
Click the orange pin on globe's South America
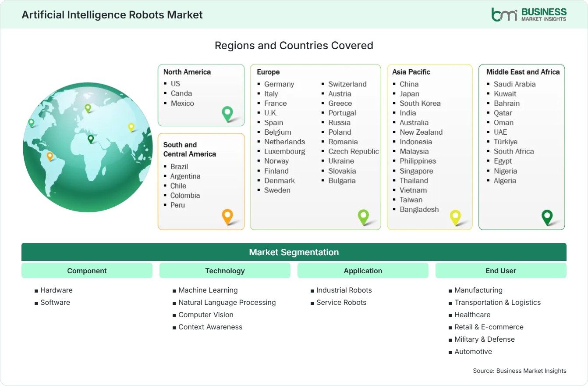click(x=50, y=156)
